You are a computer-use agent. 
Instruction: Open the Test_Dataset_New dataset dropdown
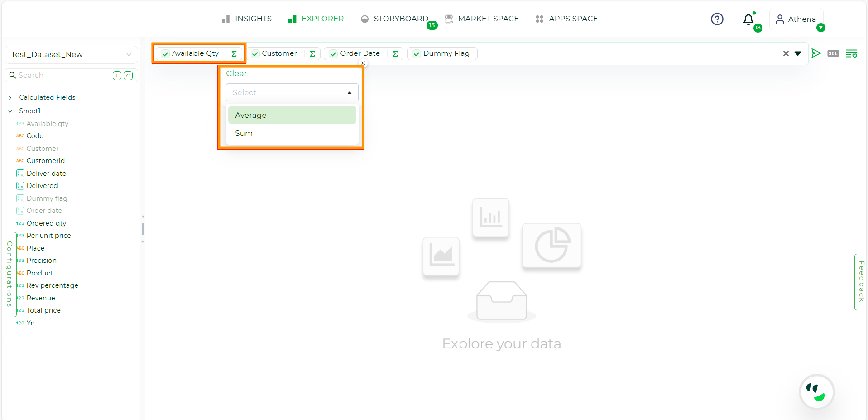(71, 54)
